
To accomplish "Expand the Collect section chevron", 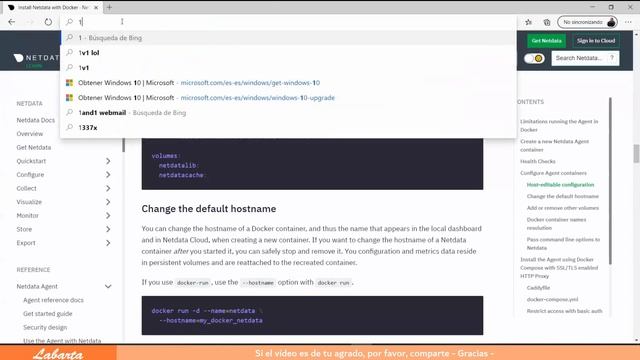I will (108, 188).
